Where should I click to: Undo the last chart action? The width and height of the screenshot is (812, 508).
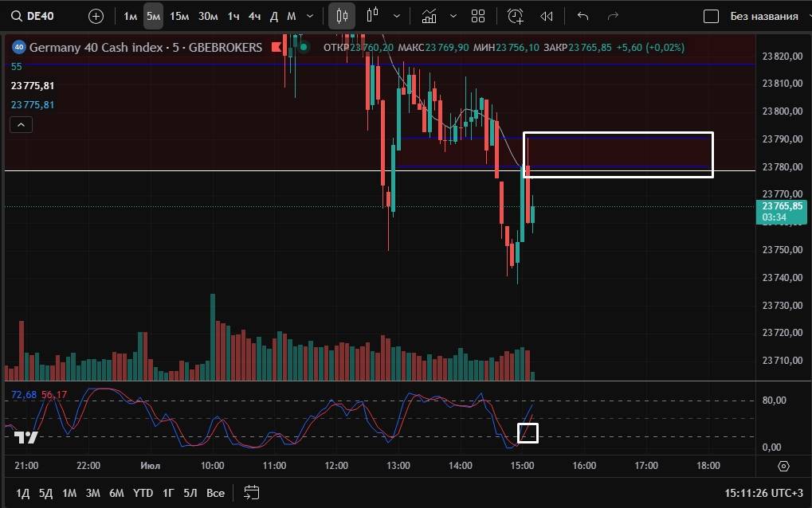pyautogui.click(x=583, y=17)
